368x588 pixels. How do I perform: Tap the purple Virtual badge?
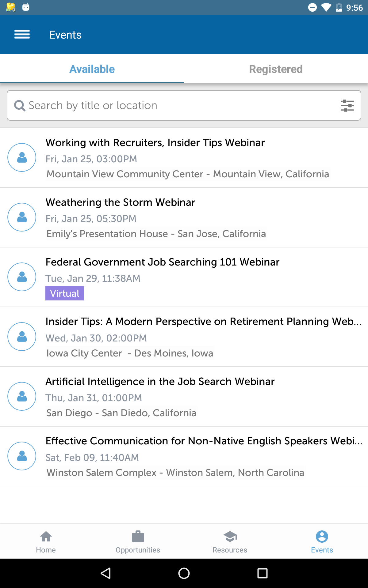[x=64, y=293]
